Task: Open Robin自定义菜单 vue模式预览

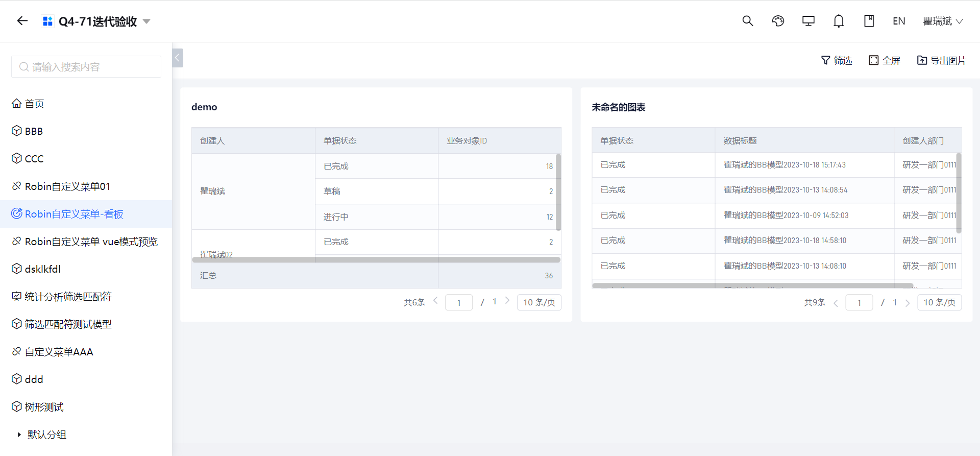Action: point(86,242)
